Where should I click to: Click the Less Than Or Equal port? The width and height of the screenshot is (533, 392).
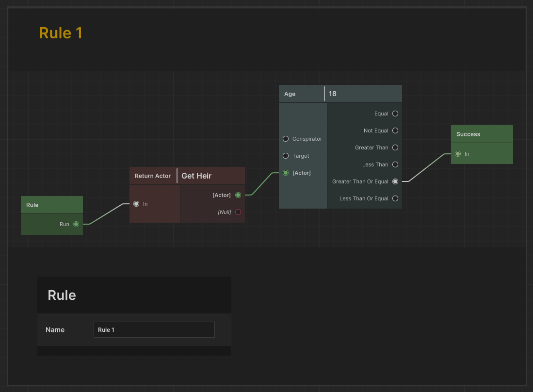[395, 198]
